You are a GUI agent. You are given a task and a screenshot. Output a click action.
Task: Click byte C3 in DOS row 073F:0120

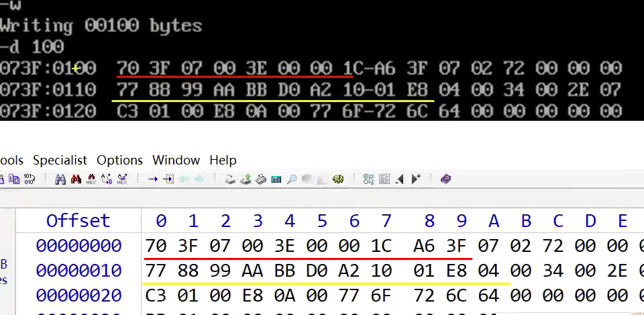click(x=127, y=111)
